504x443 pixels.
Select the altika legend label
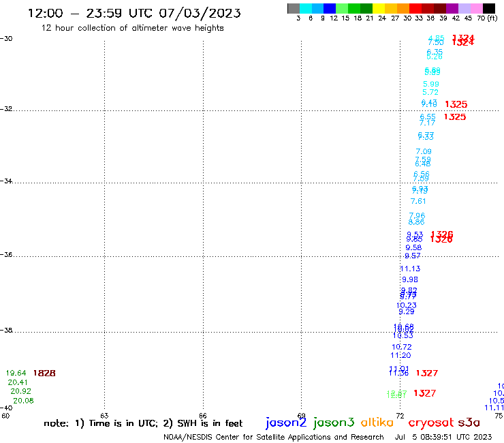pyautogui.click(x=377, y=423)
